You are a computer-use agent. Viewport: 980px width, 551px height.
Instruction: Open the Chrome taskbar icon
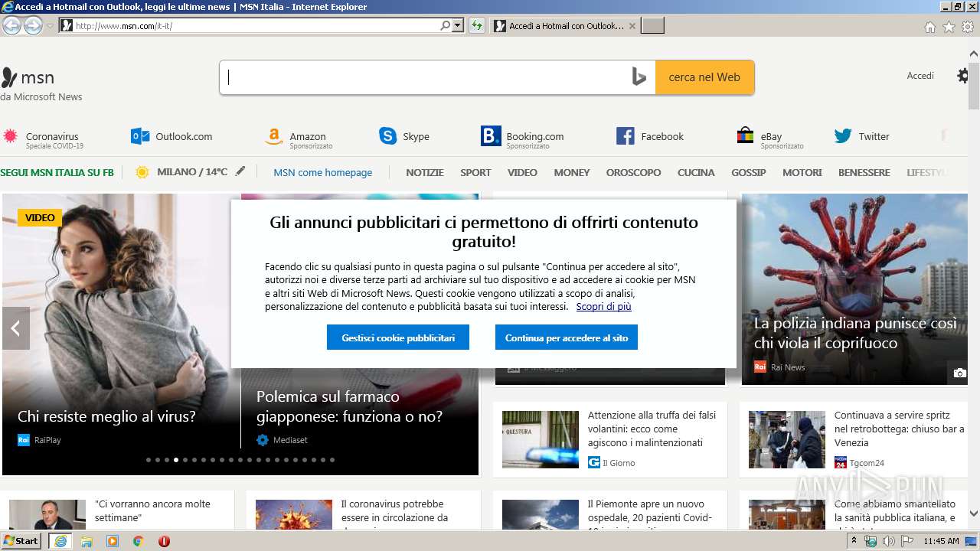tap(138, 541)
